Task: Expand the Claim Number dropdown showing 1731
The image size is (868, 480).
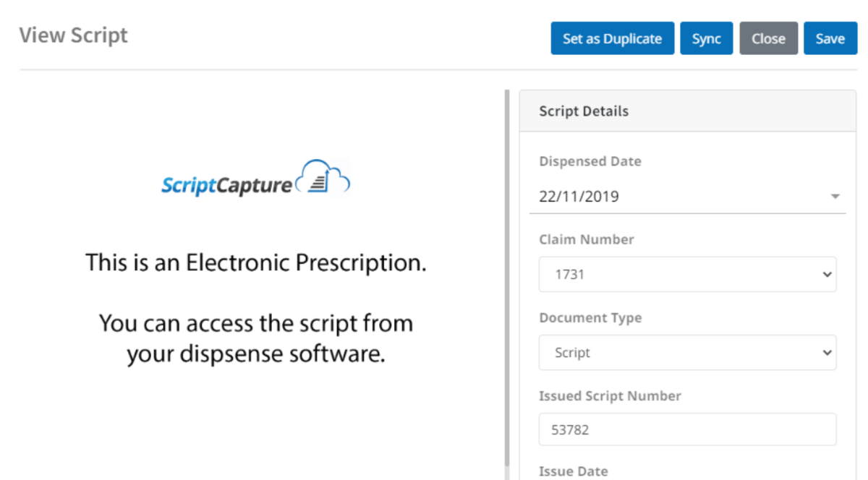Action: (687, 274)
